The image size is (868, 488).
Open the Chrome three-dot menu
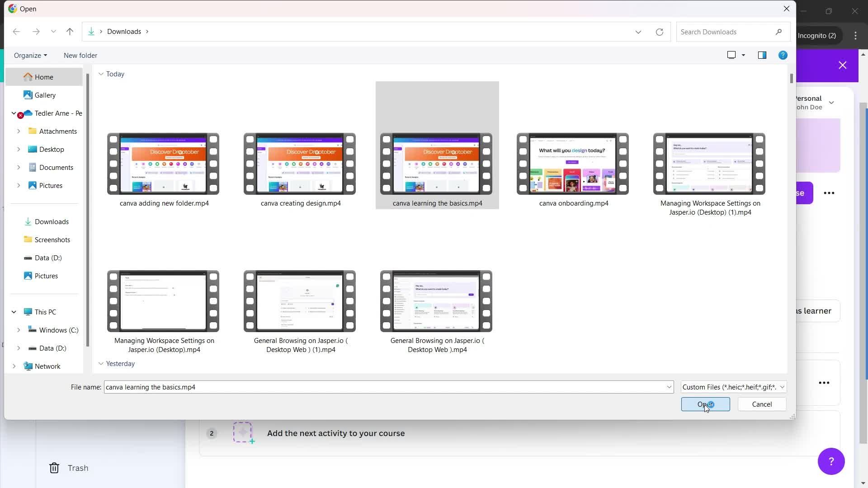[x=855, y=36]
